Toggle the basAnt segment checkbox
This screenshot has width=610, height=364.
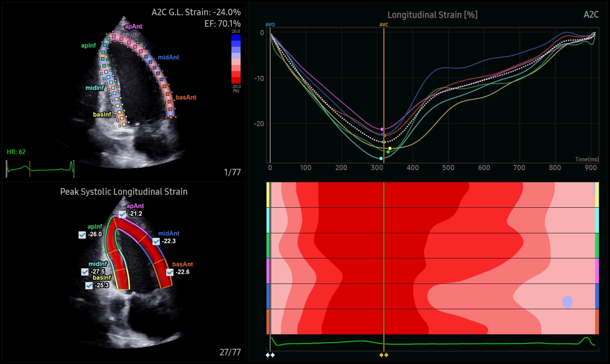pyautogui.click(x=170, y=272)
